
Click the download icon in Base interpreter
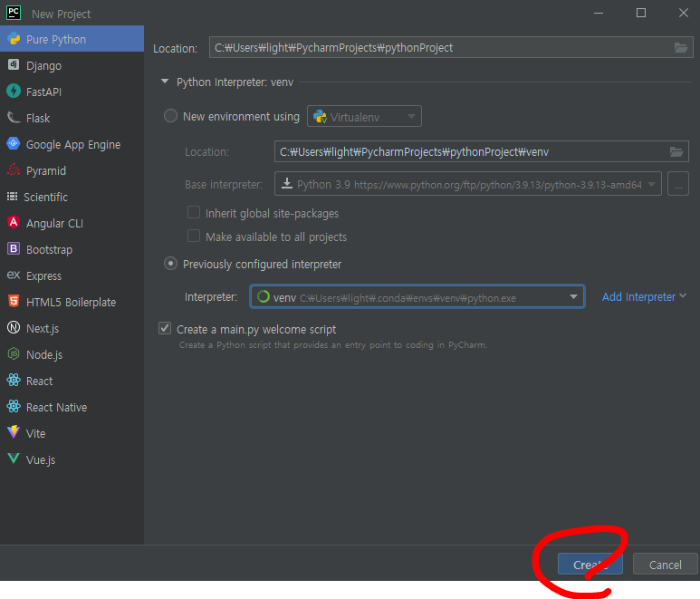click(287, 184)
